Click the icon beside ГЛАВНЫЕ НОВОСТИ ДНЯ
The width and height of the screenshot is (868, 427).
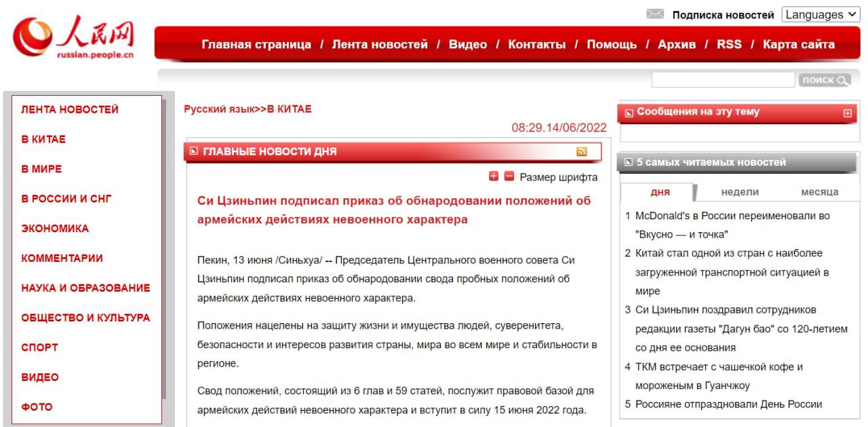(x=194, y=152)
